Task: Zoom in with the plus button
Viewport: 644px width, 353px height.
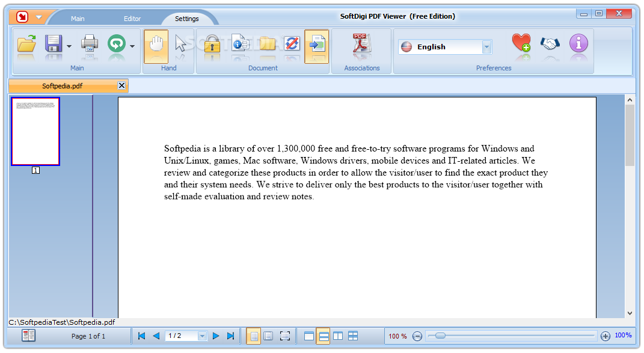Action: tap(606, 336)
